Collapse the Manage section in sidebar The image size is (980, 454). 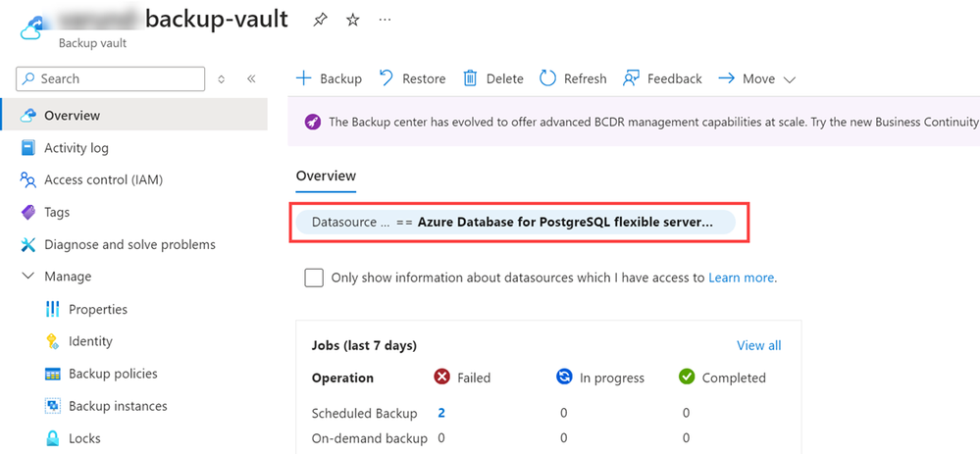pos(28,276)
